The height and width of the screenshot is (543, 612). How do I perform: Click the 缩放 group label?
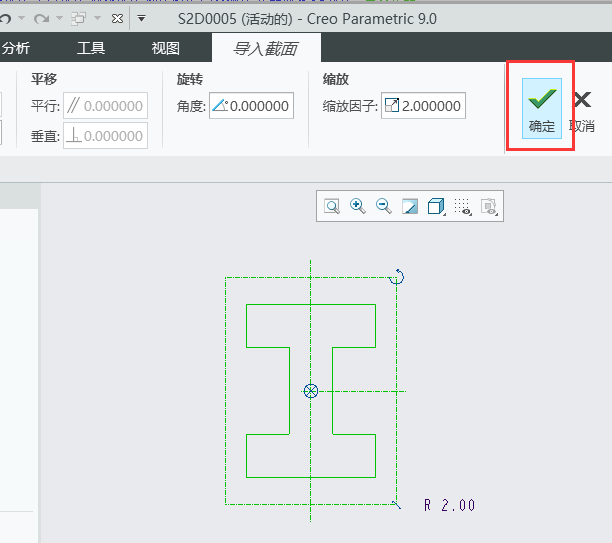coord(336,79)
